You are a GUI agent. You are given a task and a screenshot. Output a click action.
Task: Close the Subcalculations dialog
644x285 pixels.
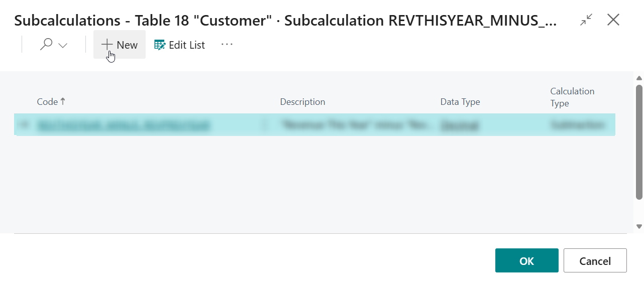[x=613, y=20]
